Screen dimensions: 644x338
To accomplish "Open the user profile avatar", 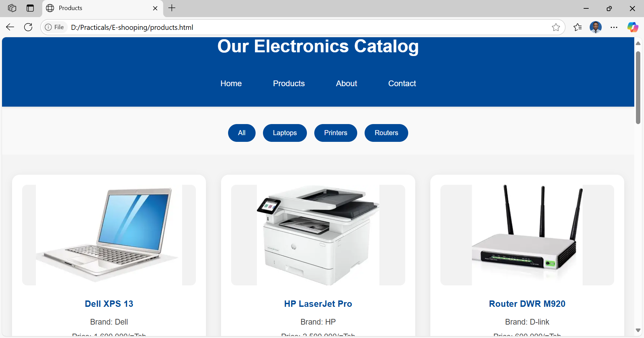I will pos(596,27).
